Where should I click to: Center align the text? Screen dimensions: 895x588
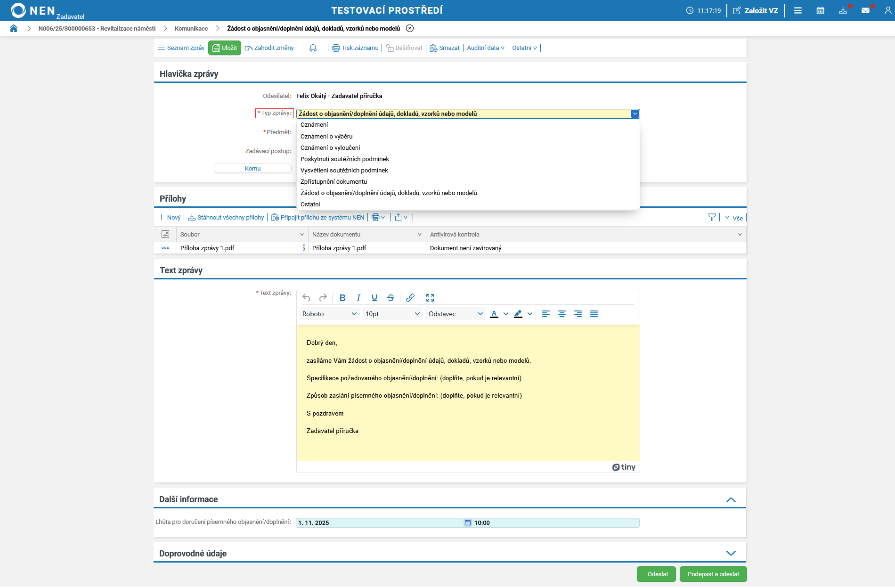coord(562,314)
